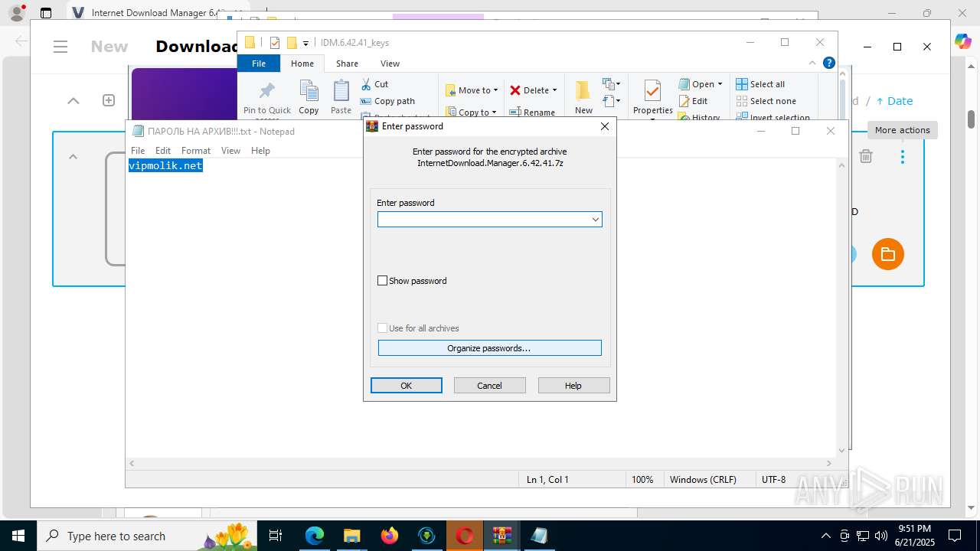980x551 pixels.
Task: Click selected vipmolik.net text in Notepad
Action: [165, 165]
